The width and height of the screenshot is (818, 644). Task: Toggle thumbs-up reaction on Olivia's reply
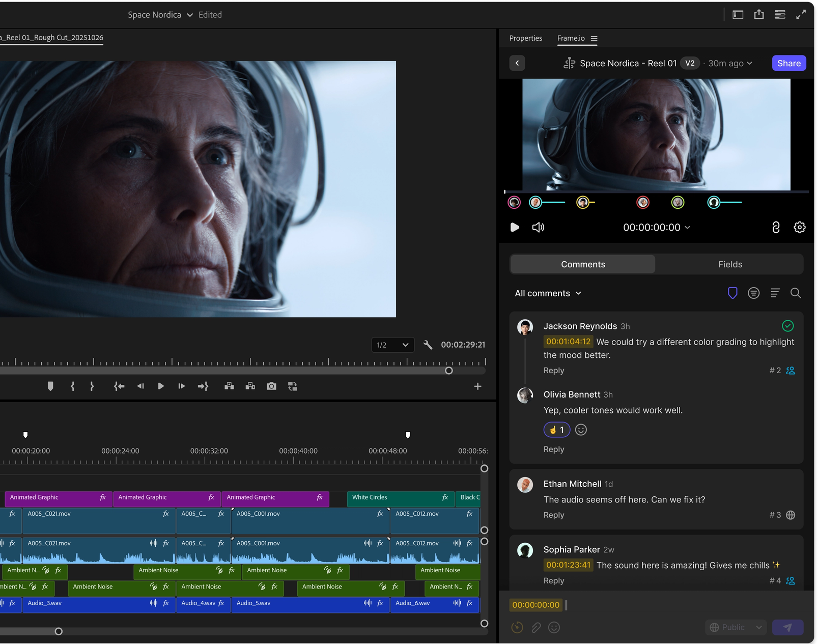point(556,430)
